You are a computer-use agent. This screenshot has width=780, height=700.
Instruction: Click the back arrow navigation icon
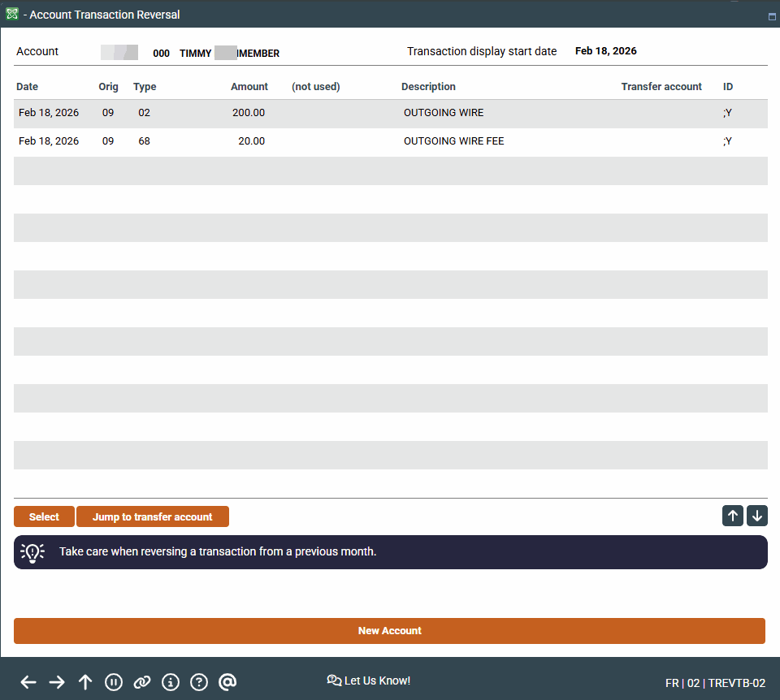point(28,682)
